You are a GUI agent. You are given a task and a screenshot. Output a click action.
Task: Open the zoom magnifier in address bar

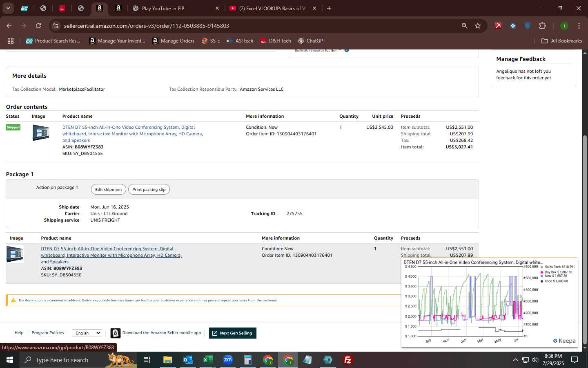pos(464,26)
